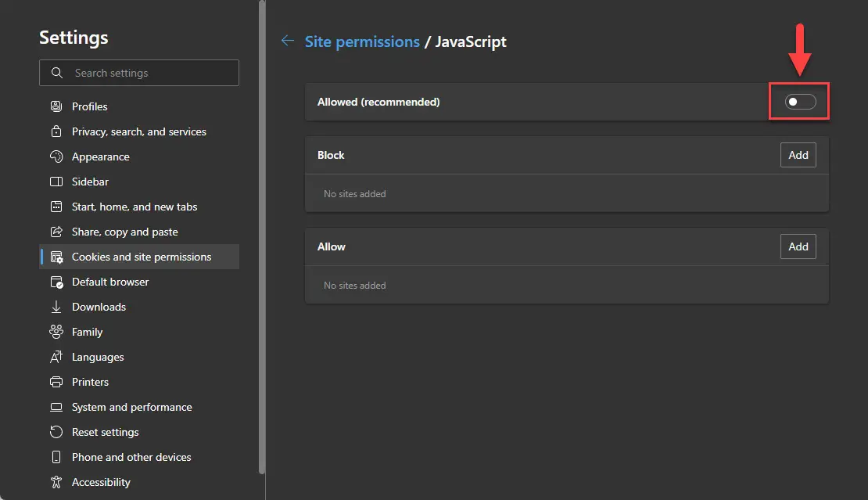This screenshot has height=500, width=868.
Task: Click No sites added under Allow
Action: [354, 285]
